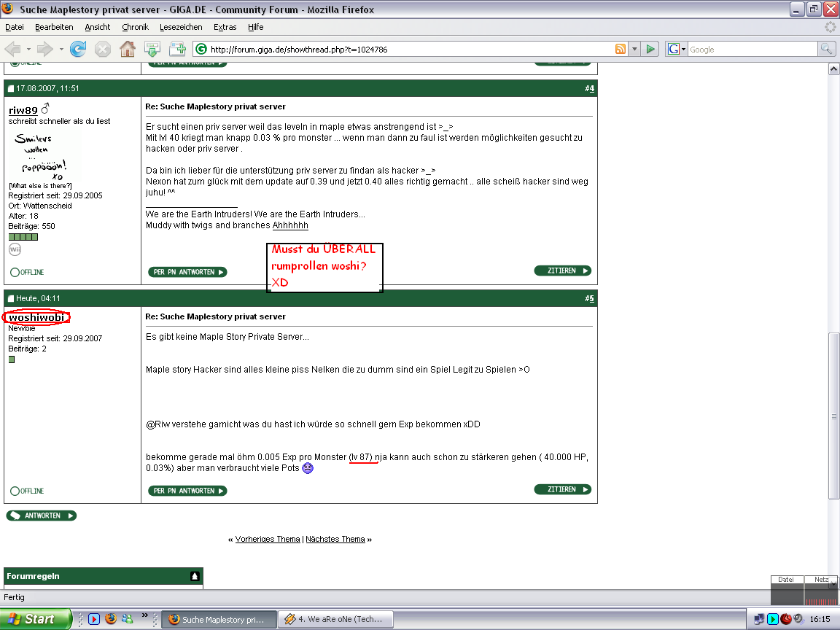The image size is (840, 630).
Task: Open riw89 user profile link
Action: (23, 110)
